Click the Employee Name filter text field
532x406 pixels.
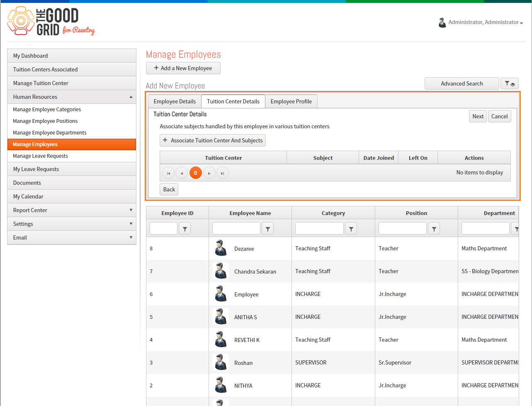click(236, 228)
